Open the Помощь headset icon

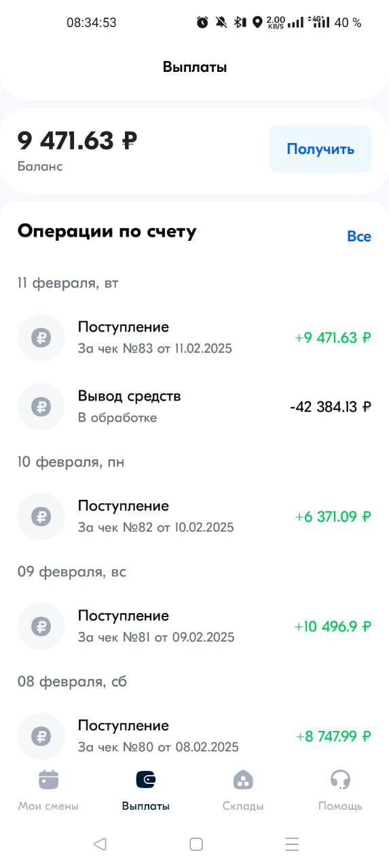(340, 780)
